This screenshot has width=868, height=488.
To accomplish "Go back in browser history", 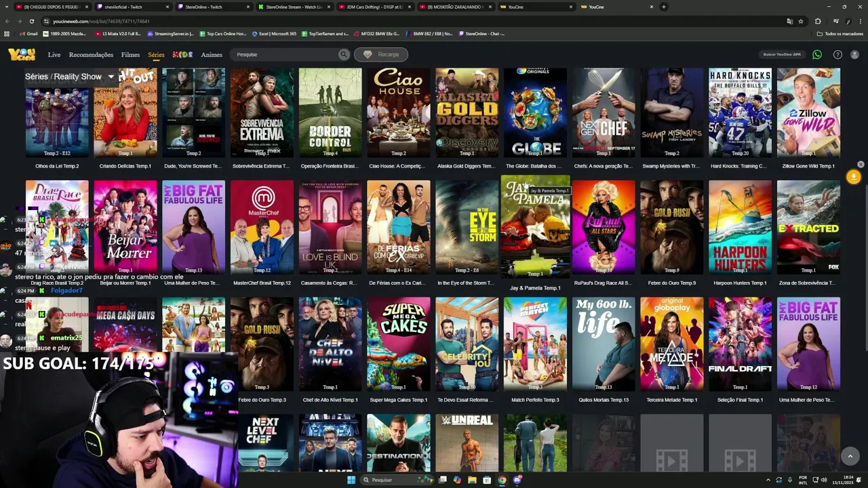I will 7,21.
